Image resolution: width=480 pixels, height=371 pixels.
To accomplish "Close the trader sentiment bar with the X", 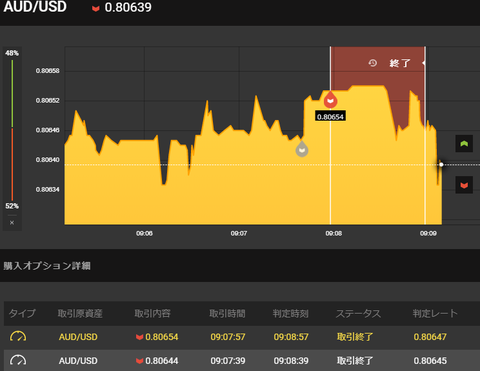I will click(12, 223).
